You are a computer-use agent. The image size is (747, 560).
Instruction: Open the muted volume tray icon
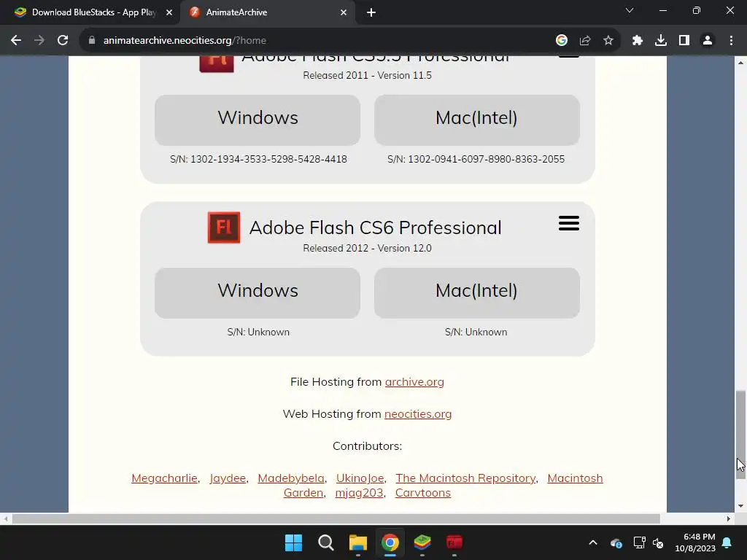[x=658, y=542]
